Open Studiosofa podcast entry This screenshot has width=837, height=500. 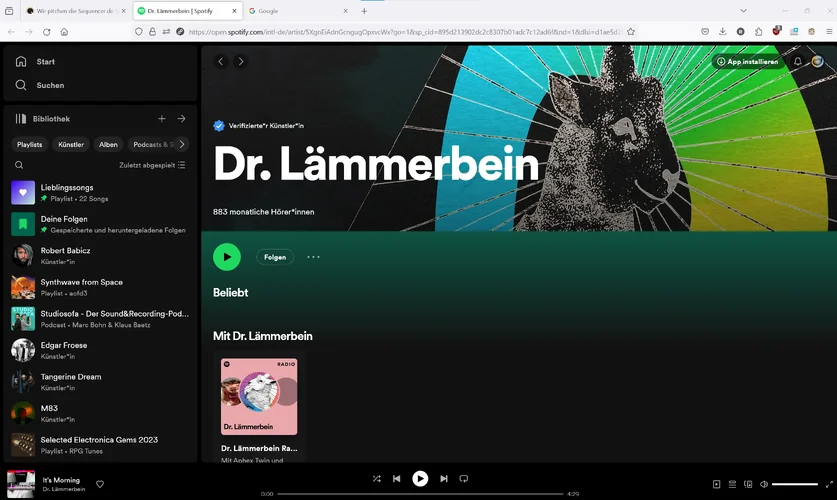(x=100, y=319)
